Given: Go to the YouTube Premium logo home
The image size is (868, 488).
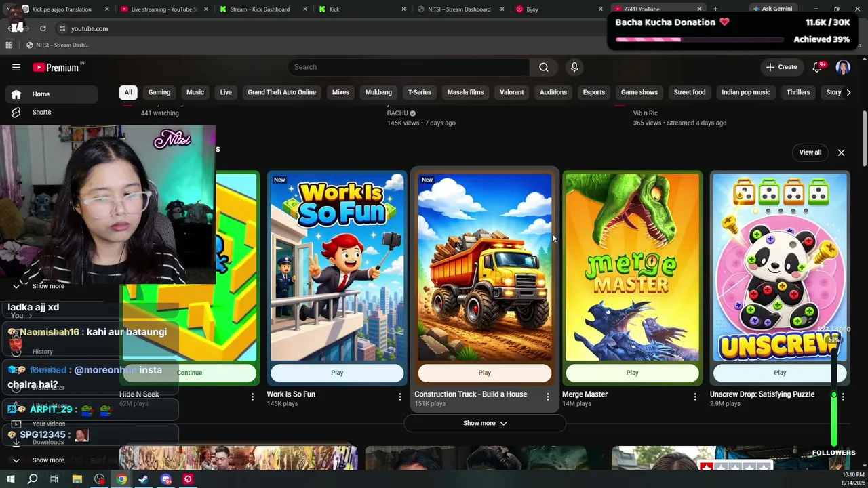Looking at the screenshot, I should (x=56, y=67).
